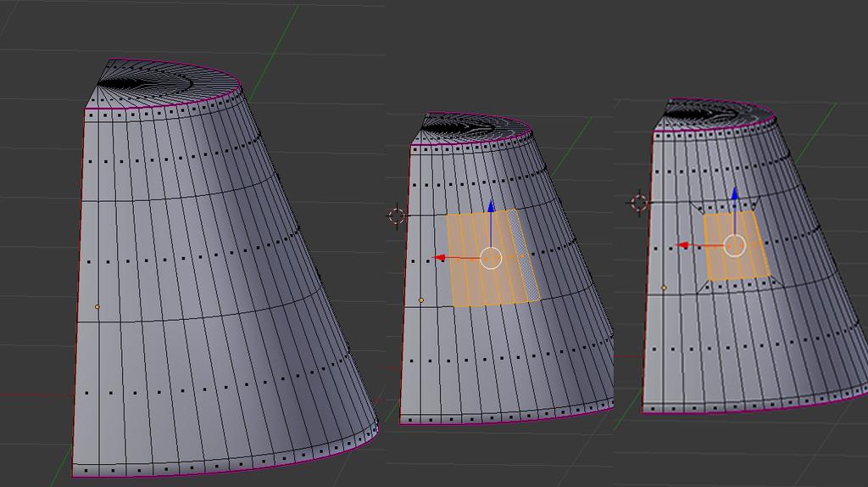This screenshot has width=868, height=487.
Task: Click the 3D cursor in middle viewport
Action: (397, 216)
